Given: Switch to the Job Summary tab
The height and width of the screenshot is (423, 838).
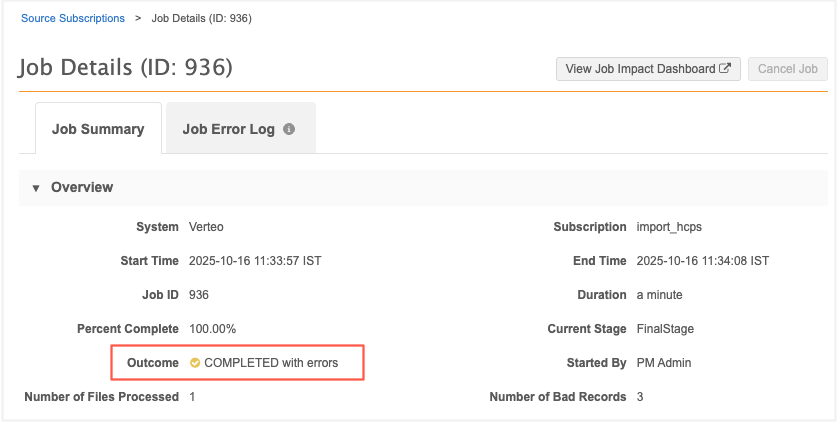Looking at the screenshot, I should (x=98, y=129).
